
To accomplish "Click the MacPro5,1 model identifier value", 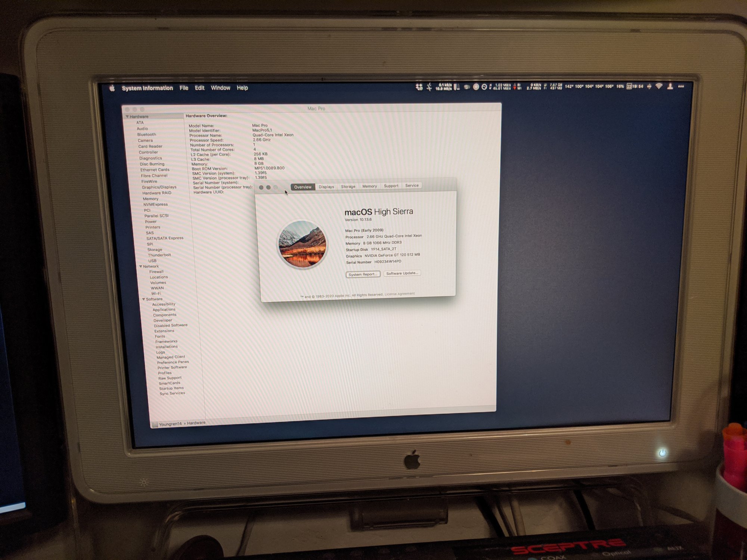I will (262, 130).
